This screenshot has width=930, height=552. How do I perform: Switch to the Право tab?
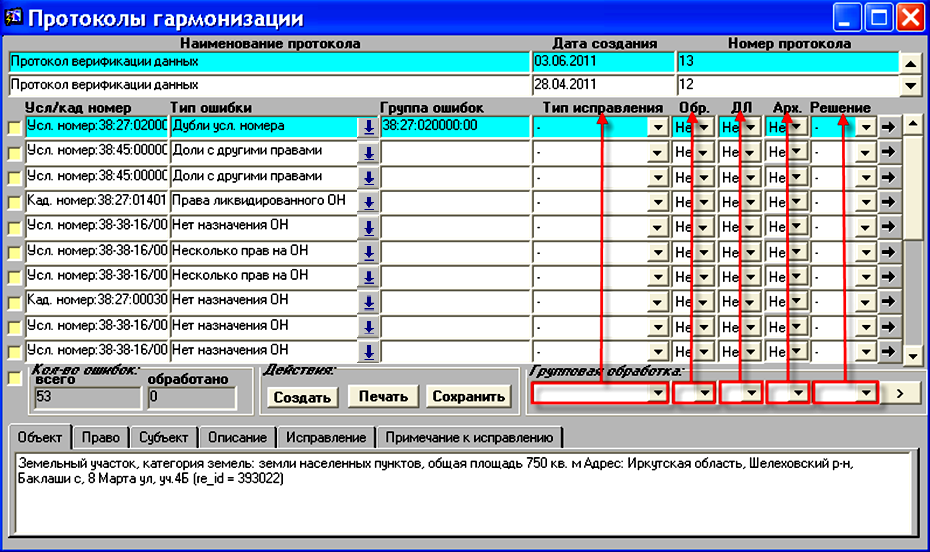pyautogui.click(x=100, y=438)
